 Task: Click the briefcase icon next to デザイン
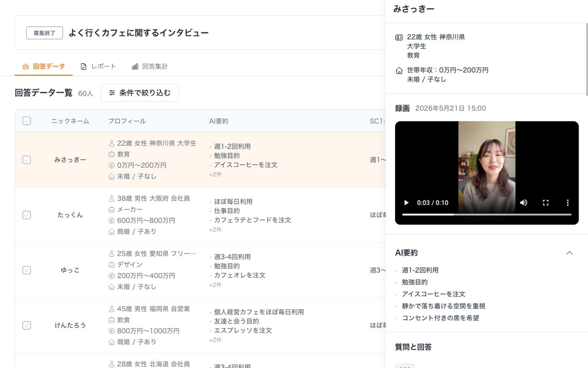click(111, 265)
